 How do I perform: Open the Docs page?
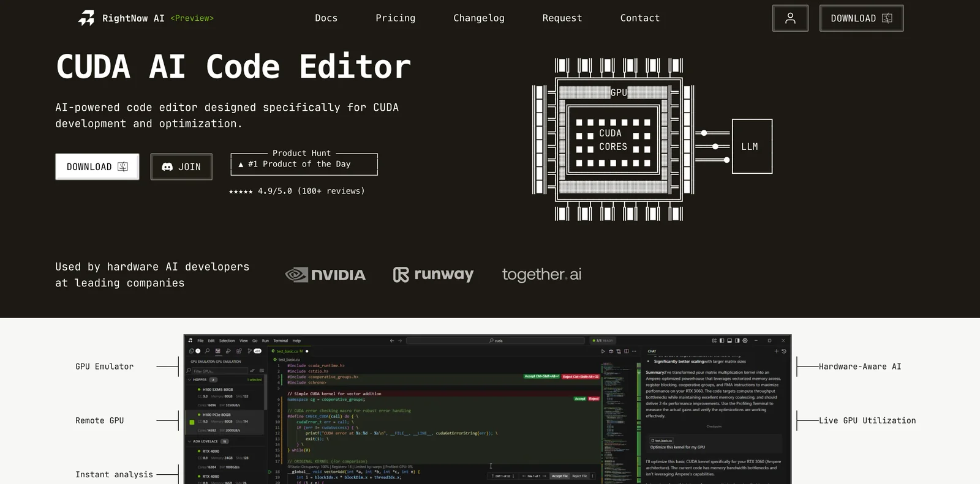click(x=326, y=18)
